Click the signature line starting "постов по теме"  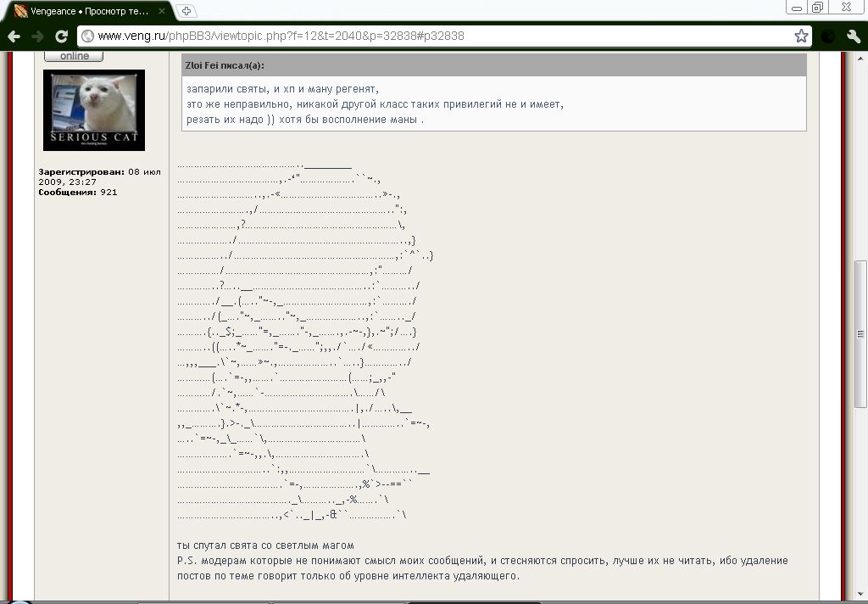[x=348, y=576]
